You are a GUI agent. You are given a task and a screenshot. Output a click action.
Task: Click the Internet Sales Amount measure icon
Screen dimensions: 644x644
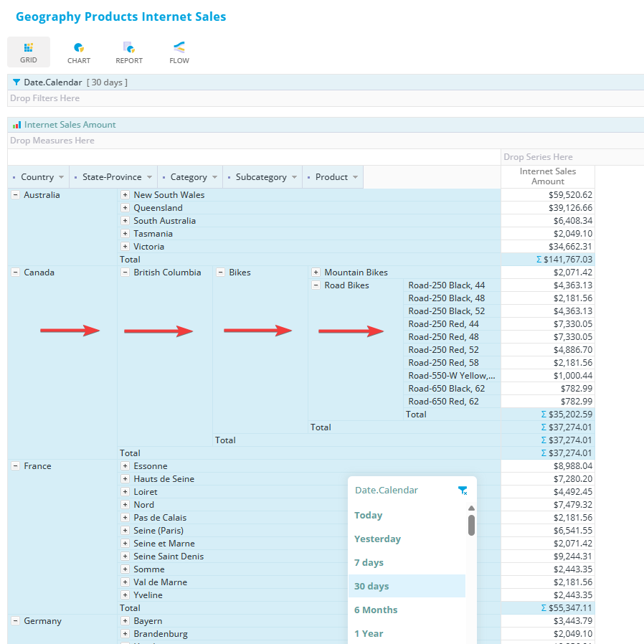pyautogui.click(x=16, y=125)
